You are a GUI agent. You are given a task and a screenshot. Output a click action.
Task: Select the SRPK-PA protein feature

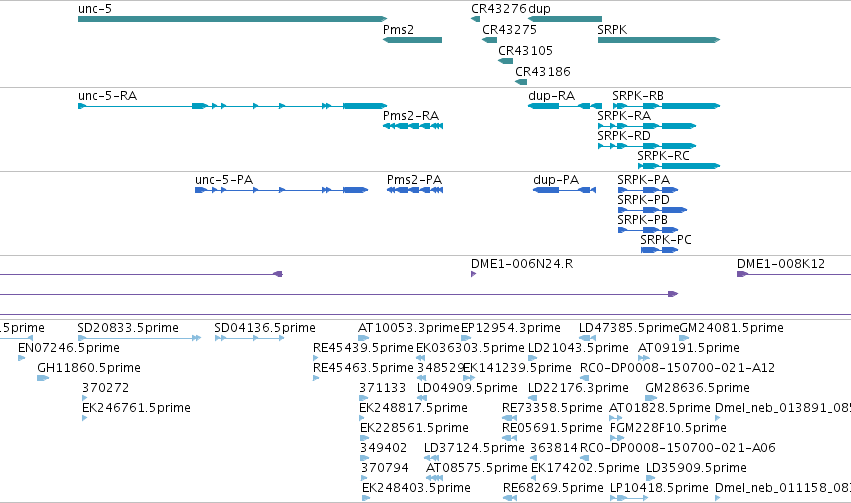pyautogui.click(x=648, y=190)
